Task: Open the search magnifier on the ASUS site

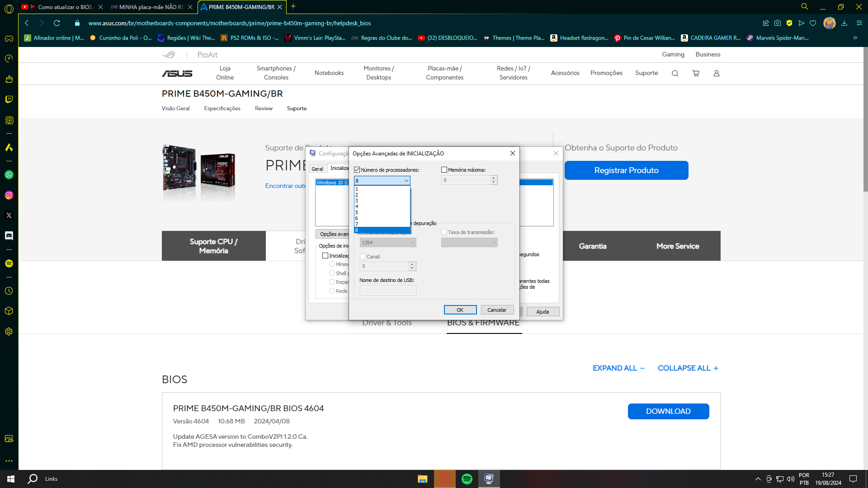Action: [x=675, y=73]
